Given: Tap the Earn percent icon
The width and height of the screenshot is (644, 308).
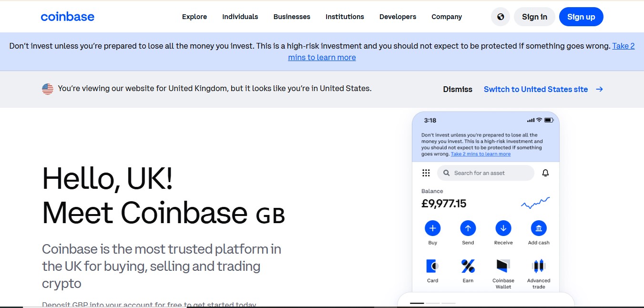Looking at the screenshot, I should (468, 266).
